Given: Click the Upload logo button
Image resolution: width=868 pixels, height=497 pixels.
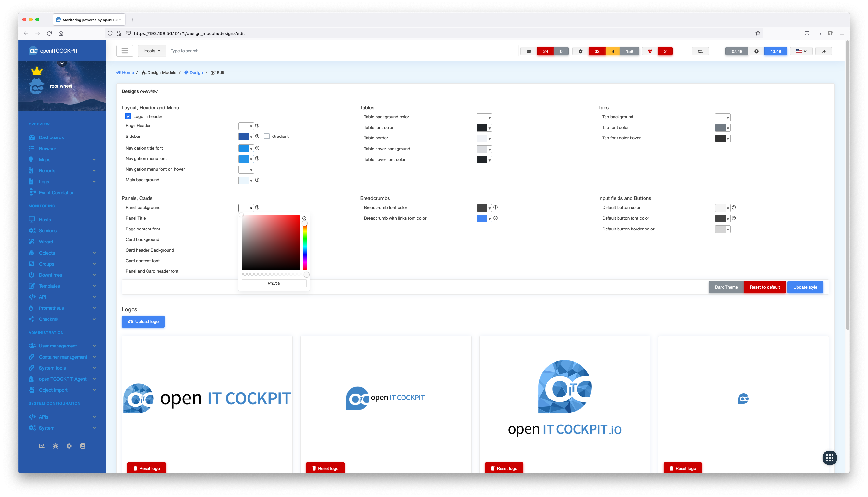Looking at the screenshot, I should click(x=143, y=321).
